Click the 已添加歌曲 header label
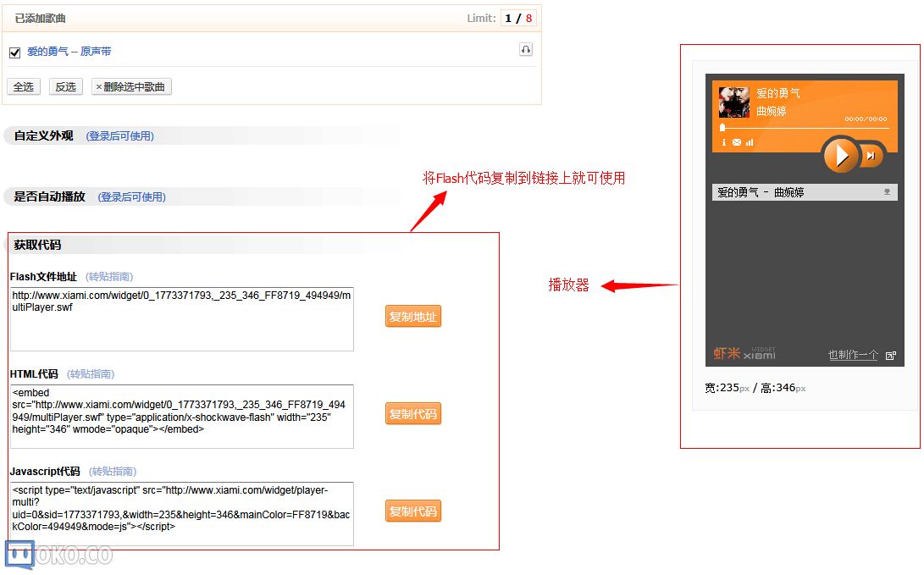This screenshot has height=575, width=924. click(40, 19)
